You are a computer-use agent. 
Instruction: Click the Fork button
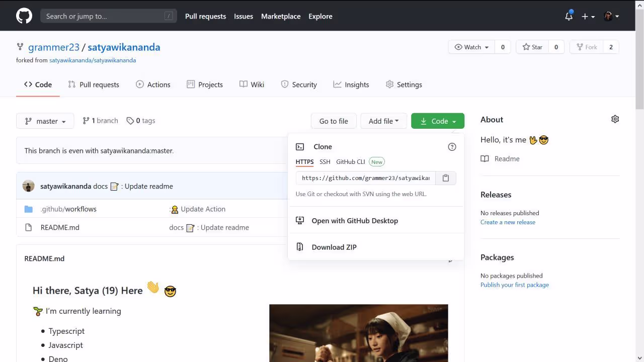[x=586, y=47]
